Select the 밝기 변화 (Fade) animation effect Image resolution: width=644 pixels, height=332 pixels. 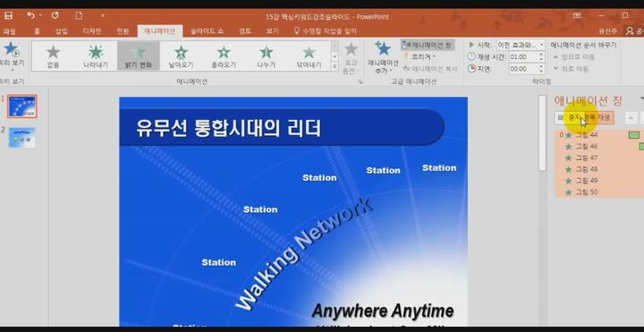pos(139,55)
